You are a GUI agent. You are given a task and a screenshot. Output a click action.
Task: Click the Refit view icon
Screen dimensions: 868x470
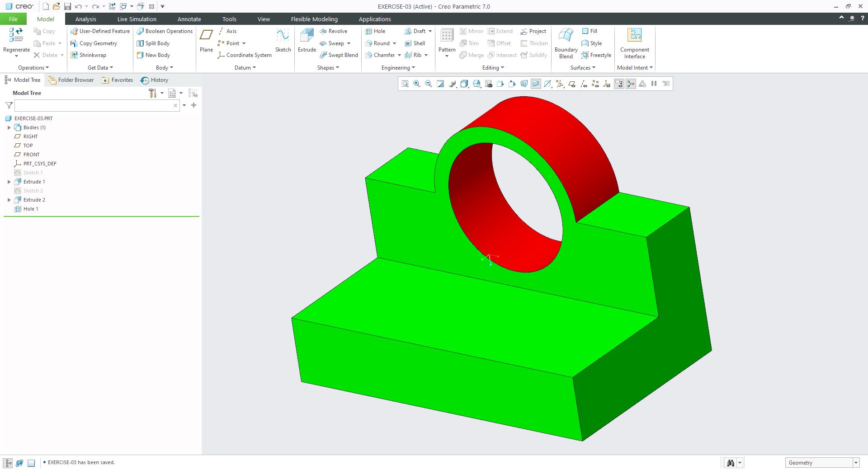405,84
